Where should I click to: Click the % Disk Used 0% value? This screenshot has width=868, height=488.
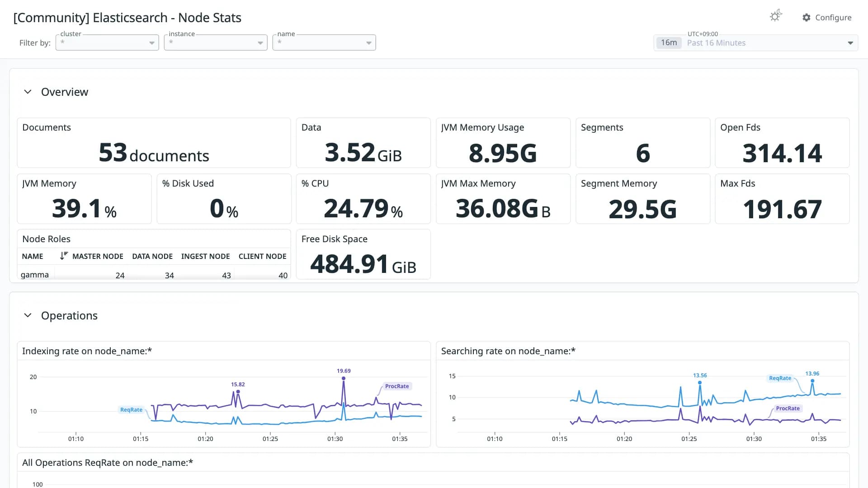[x=224, y=209]
